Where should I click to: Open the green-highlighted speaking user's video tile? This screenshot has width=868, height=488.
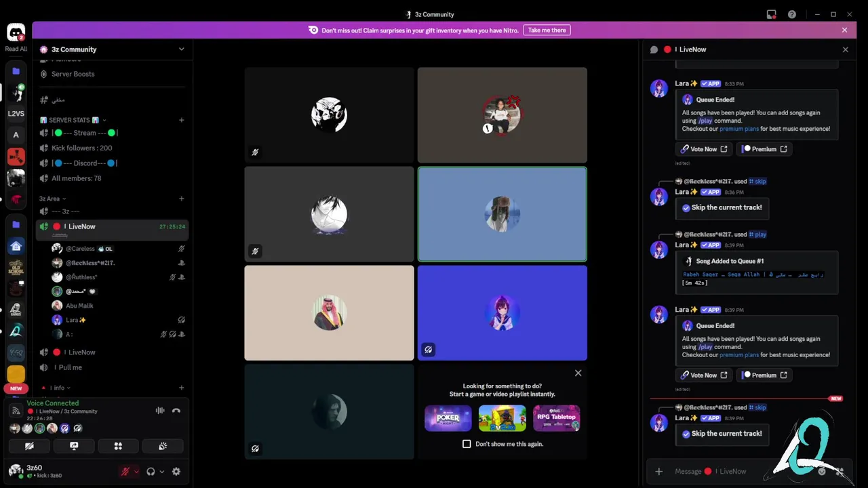(502, 214)
